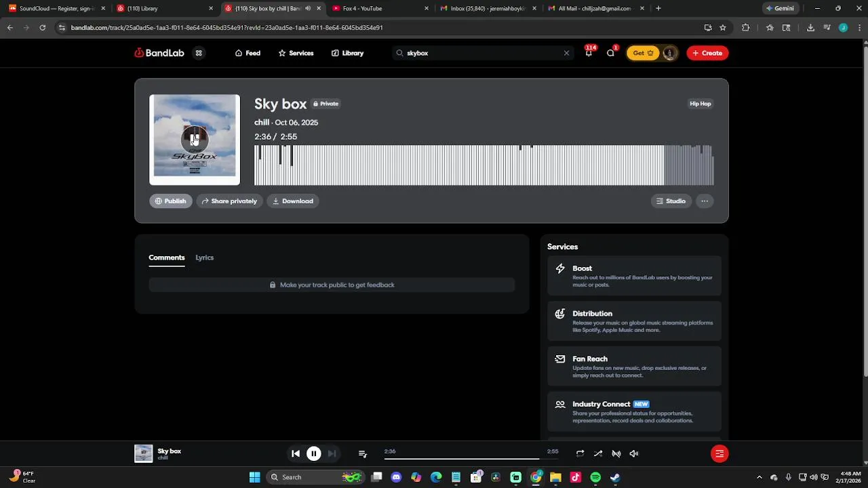Open browser downloads
The width and height of the screenshot is (868, 488).
[x=810, y=28]
